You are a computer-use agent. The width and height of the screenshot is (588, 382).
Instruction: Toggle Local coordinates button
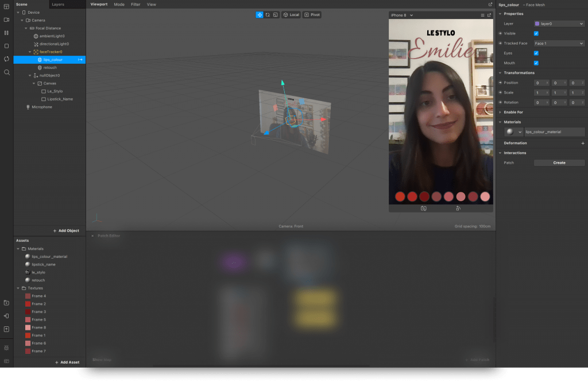[x=291, y=14]
